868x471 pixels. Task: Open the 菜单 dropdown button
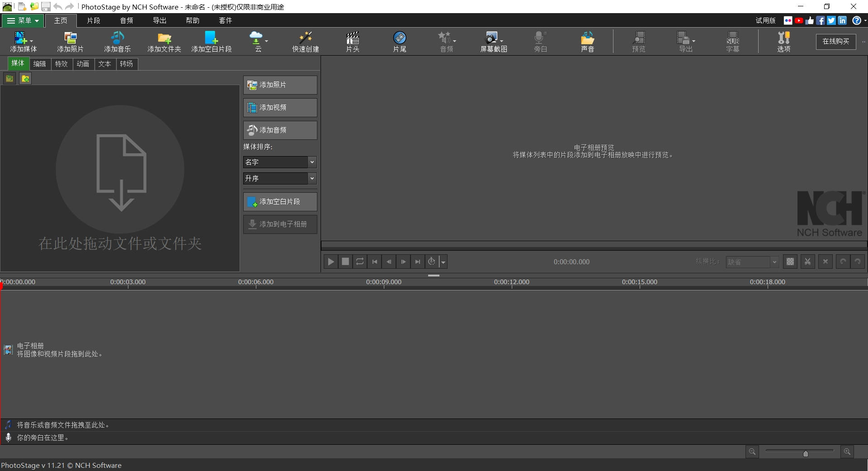click(x=23, y=20)
